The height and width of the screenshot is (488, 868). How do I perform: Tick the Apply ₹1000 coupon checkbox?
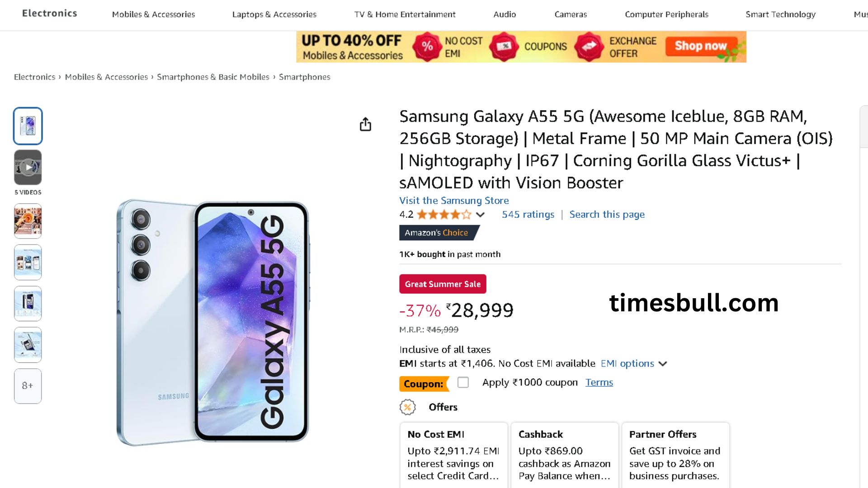point(463,383)
